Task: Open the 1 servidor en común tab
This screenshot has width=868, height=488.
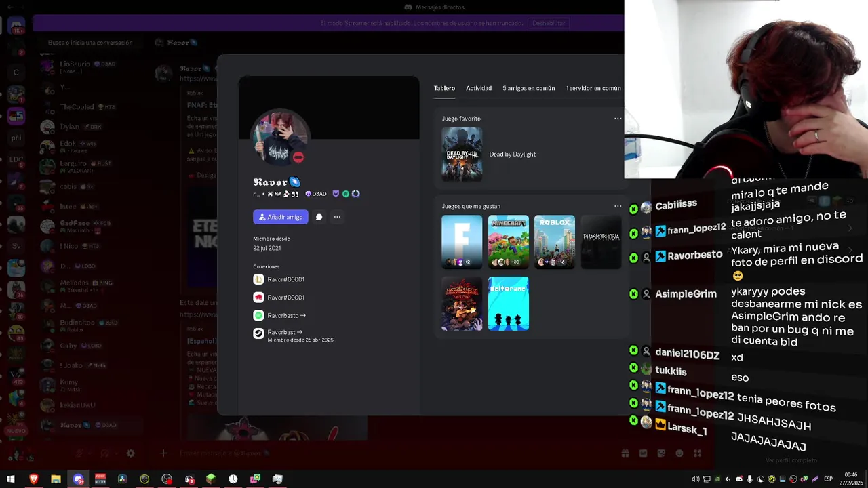Action: coord(593,88)
